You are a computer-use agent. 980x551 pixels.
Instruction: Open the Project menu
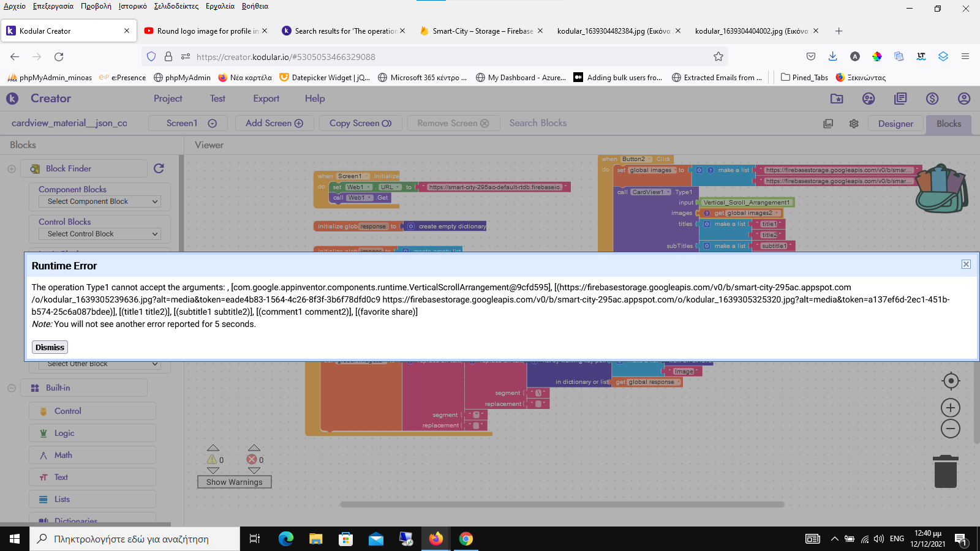point(168,99)
